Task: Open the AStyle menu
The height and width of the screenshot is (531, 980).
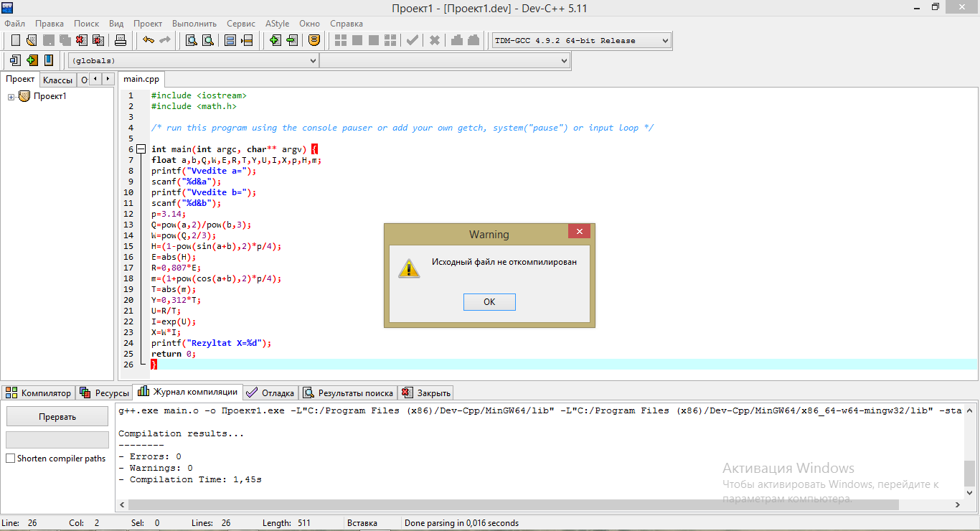Action: (278, 23)
